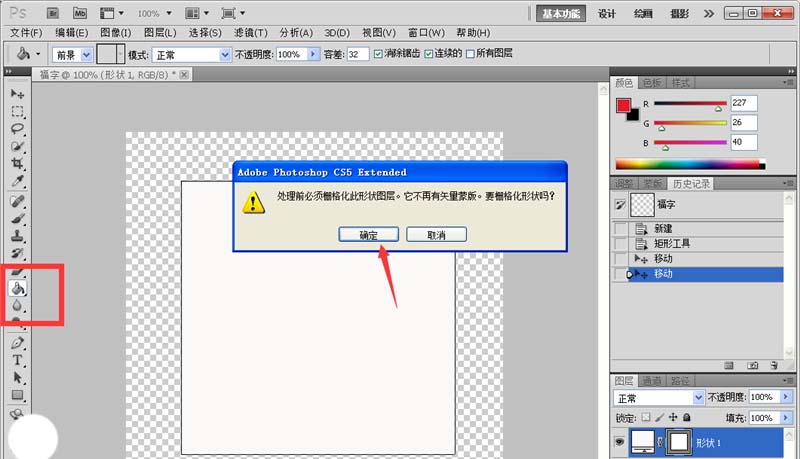Open options bar opacity slider arrow
The image size is (800, 459).
pos(313,54)
